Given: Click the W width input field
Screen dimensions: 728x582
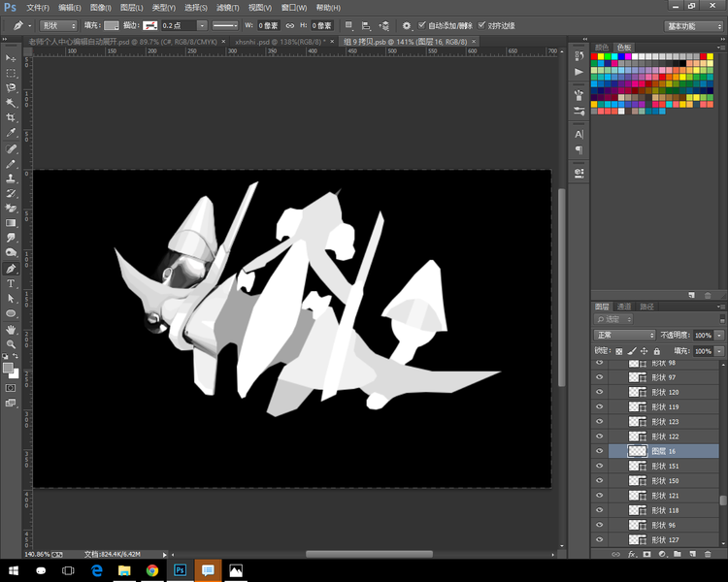Looking at the screenshot, I should click(x=268, y=25).
